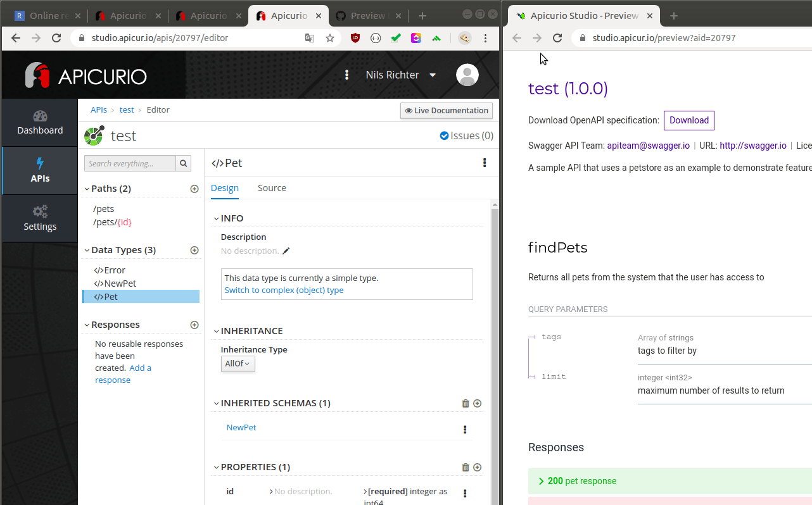
Task: Click the Apicurio logo
Action: [86, 75]
